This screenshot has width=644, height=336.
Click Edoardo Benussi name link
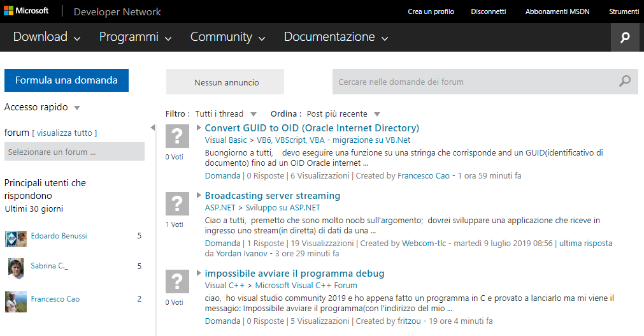pos(59,236)
